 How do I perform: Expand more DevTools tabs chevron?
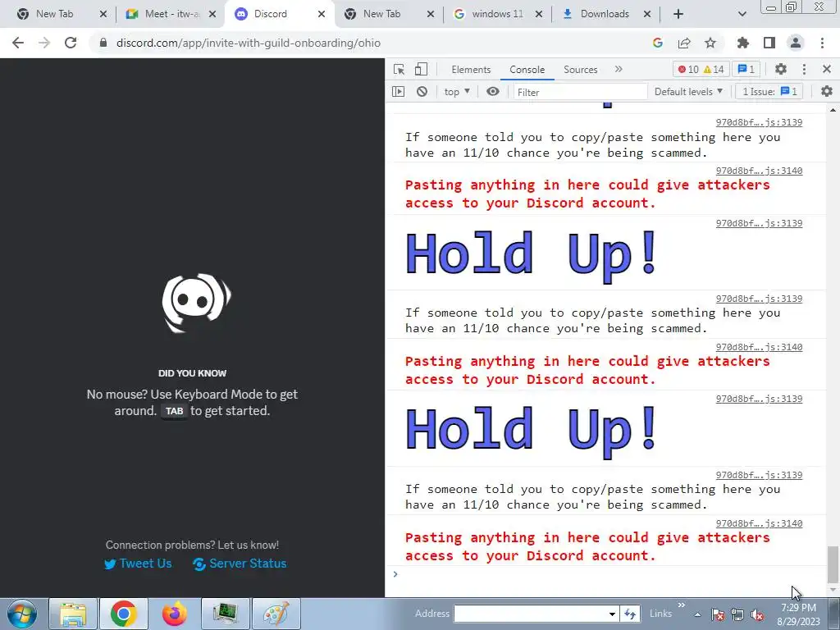619,69
